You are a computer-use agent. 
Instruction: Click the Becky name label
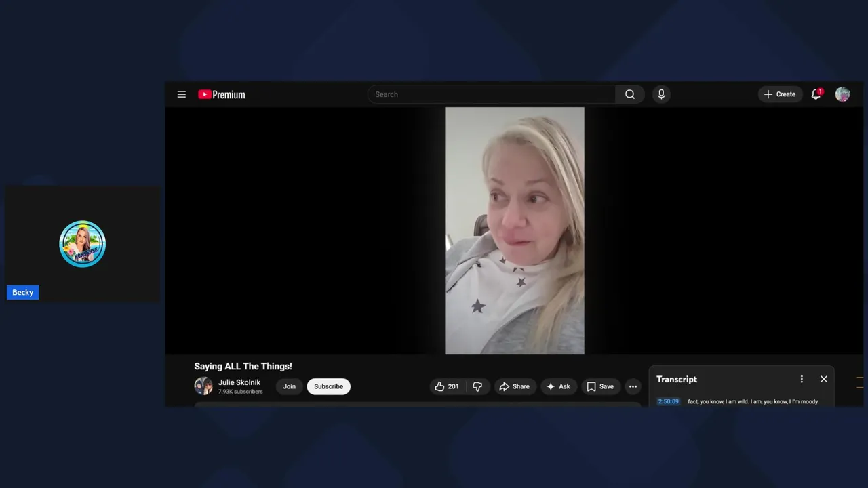[22, 292]
